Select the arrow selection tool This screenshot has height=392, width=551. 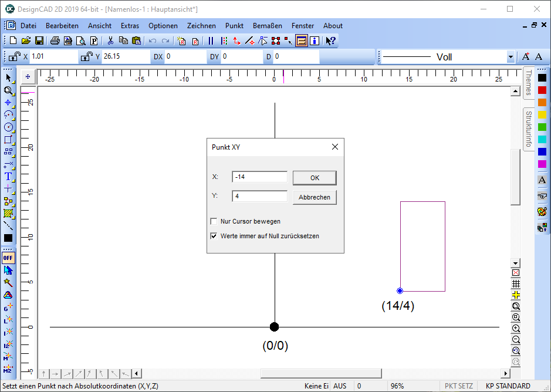[8, 77]
